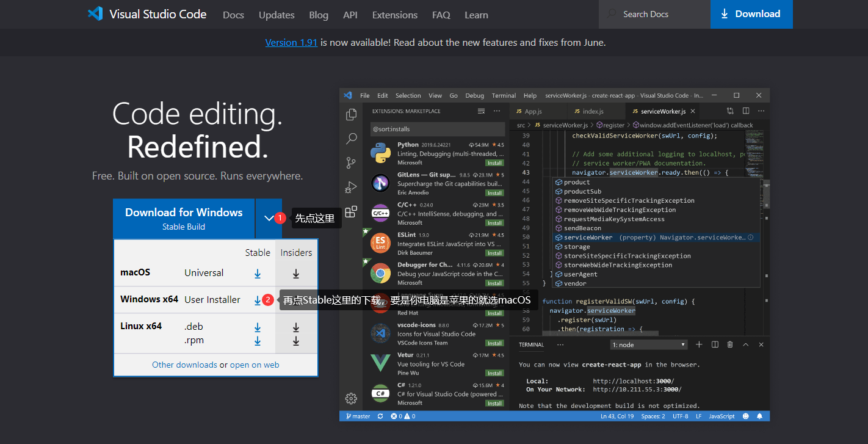Download Linux .deb Insiders package

click(296, 327)
